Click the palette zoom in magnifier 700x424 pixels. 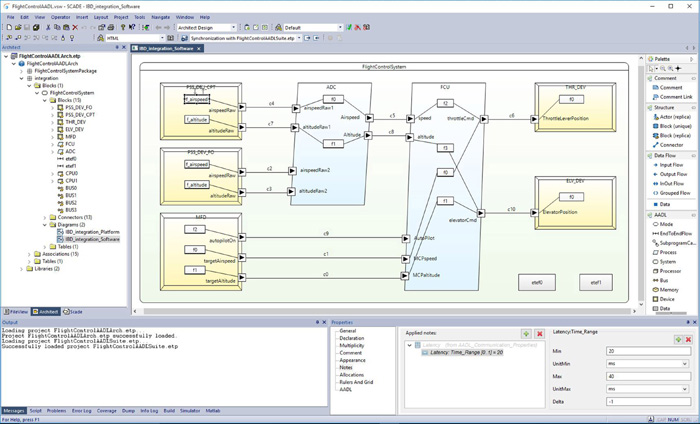[671, 69]
